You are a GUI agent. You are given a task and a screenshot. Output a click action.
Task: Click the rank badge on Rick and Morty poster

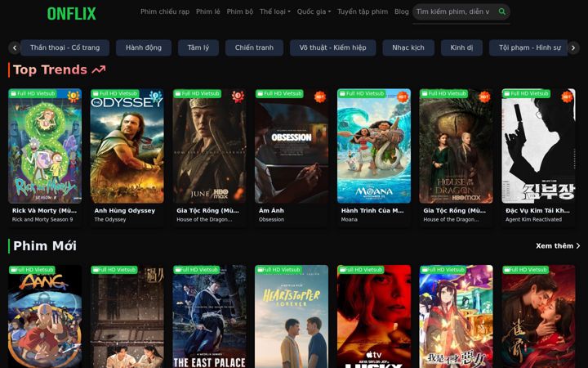(x=73, y=96)
